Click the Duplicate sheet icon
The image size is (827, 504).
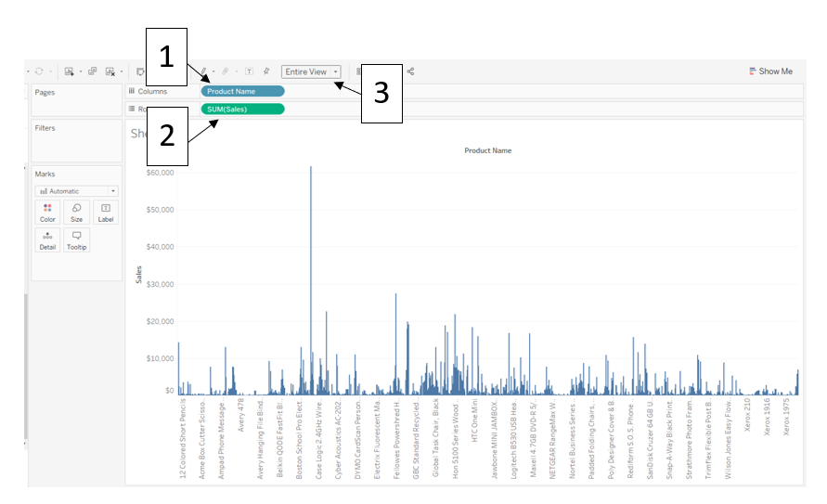coord(92,71)
